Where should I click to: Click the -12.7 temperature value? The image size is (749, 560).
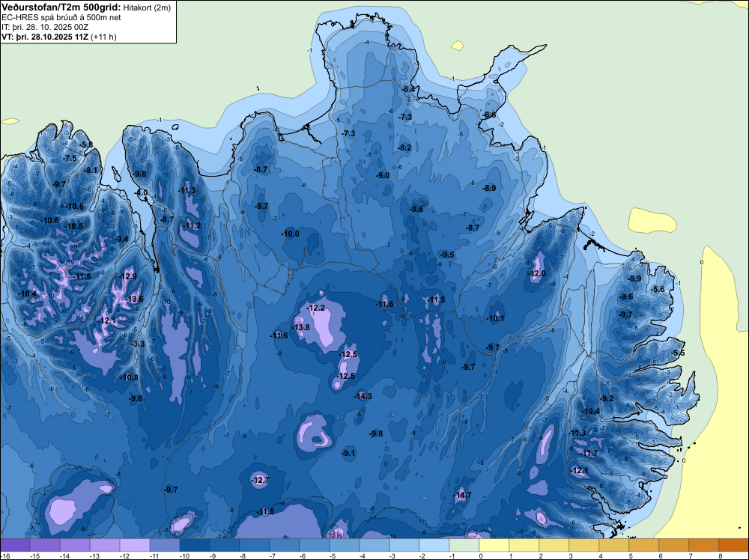261,480
